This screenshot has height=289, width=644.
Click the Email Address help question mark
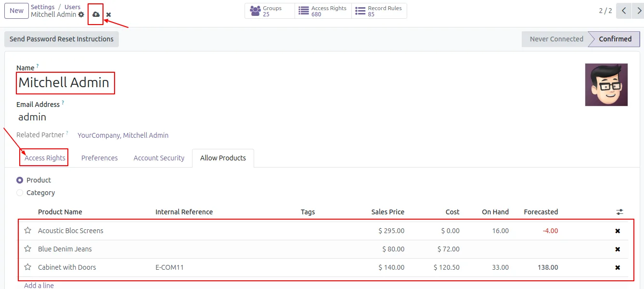pos(63,103)
